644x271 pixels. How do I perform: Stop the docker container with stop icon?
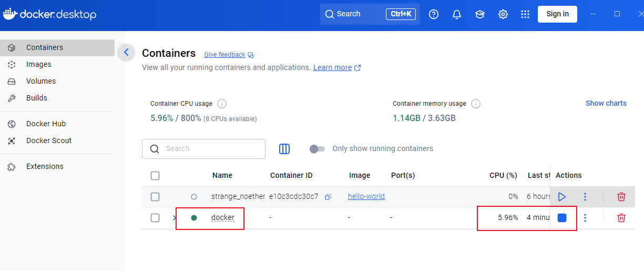pos(562,218)
